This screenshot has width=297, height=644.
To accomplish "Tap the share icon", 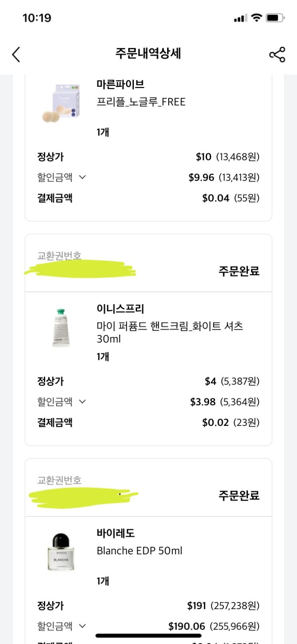I will [x=277, y=54].
